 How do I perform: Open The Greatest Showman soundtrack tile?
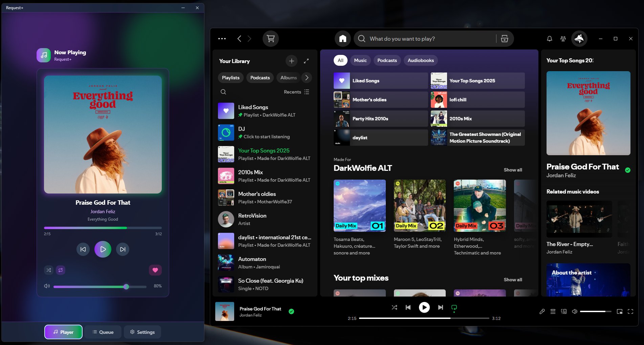478,138
